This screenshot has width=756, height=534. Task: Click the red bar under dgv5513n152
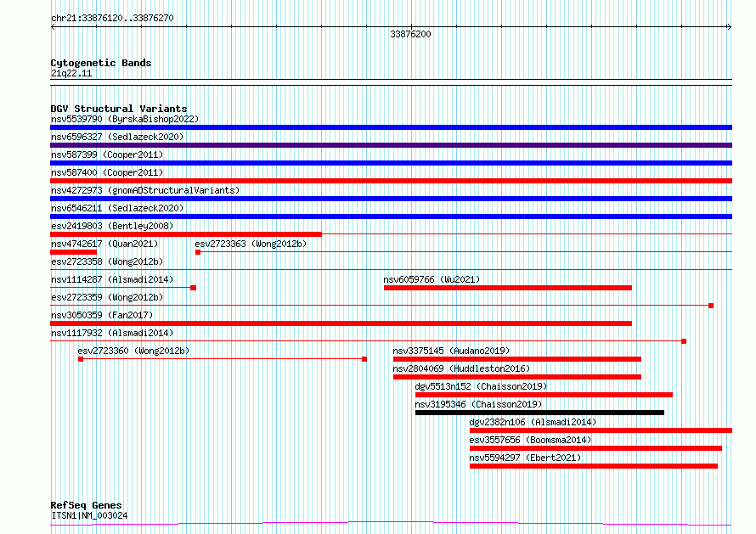tap(544, 395)
